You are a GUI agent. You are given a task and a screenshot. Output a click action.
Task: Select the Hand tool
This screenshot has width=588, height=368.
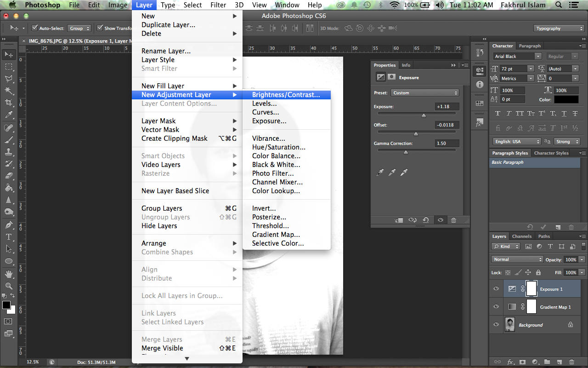(x=9, y=274)
